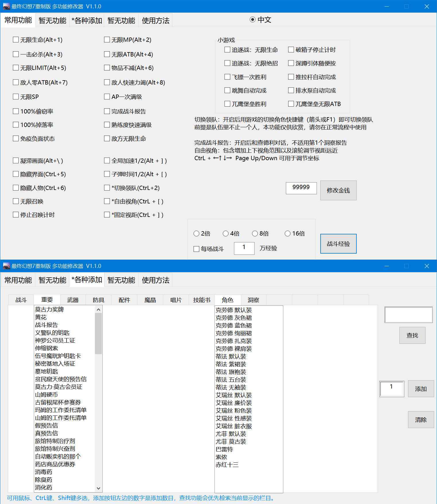Image resolution: width=437 pixels, height=504 pixels.
Task: Select the 中文 language radio button
Action: click(253, 20)
